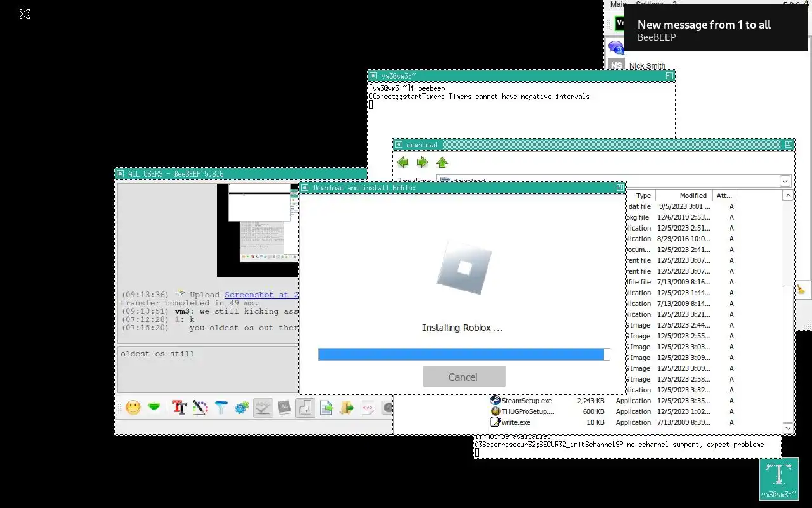
Task: Click the Roblox install progress bar
Action: 464,354
